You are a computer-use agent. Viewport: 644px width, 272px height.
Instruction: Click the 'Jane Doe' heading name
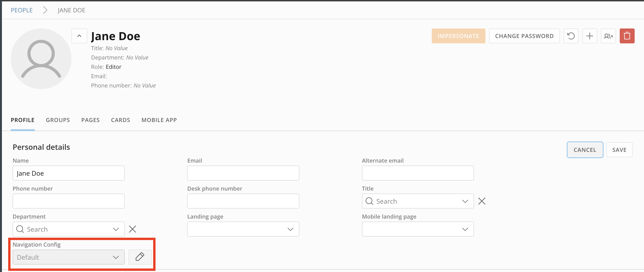[116, 36]
